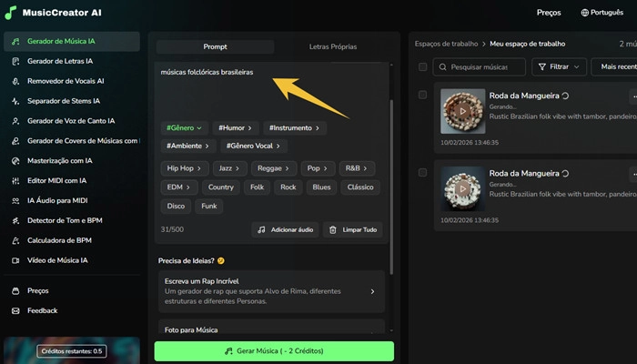This screenshot has width=637, height=364.
Task: Select the Rock genre chip
Action: click(x=288, y=187)
